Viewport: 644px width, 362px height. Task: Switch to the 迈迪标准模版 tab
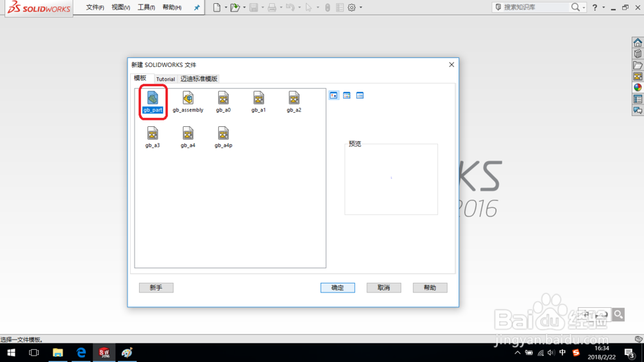(x=199, y=79)
